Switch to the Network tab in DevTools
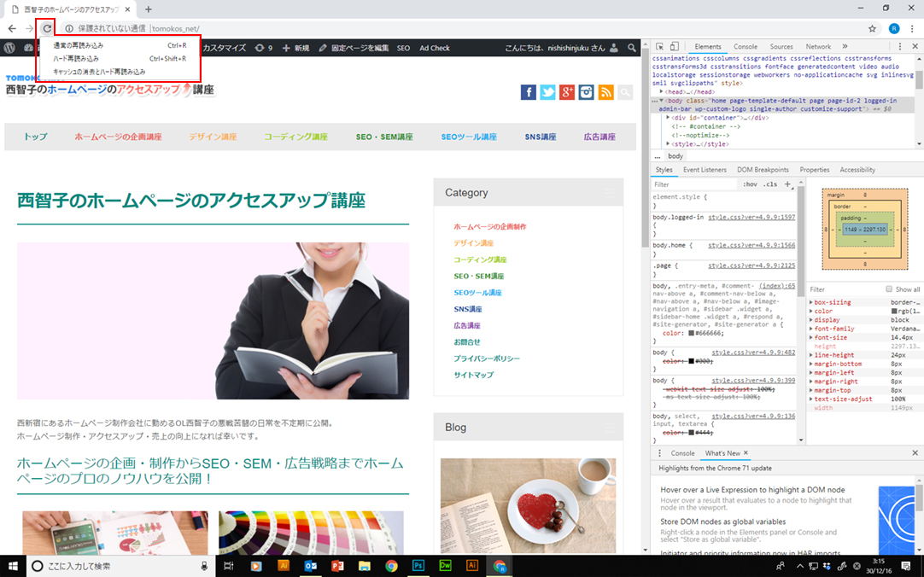The image size is (924, 577). pyautogui.click(x=817, y=47)
